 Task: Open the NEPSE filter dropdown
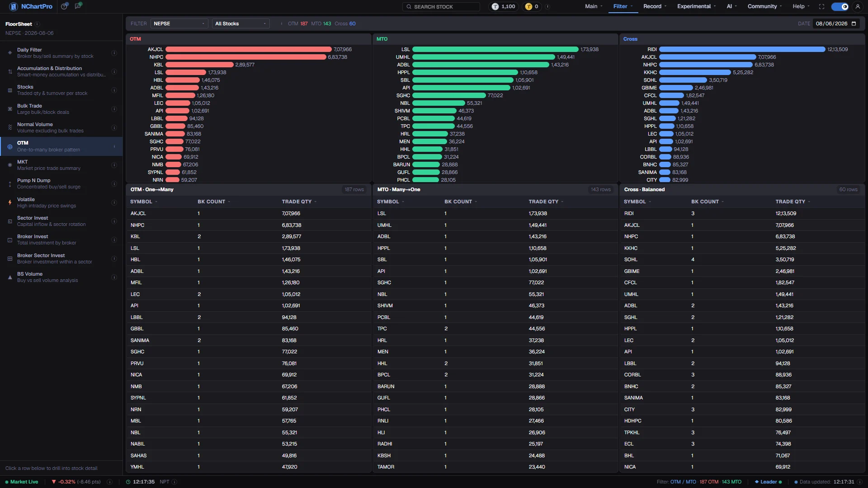(x=179, y=23)
